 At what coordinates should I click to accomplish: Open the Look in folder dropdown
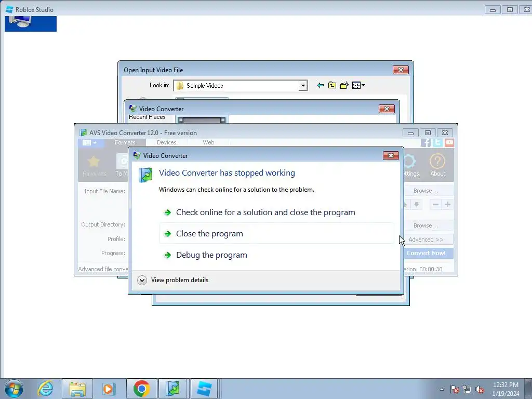tap(303, 86)
